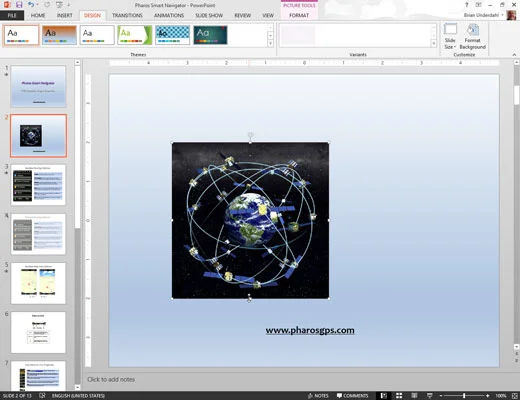The image size is (520, 400).
Task: Toggle the Comments pane in status bar
Action: click(x=352, y=396)
